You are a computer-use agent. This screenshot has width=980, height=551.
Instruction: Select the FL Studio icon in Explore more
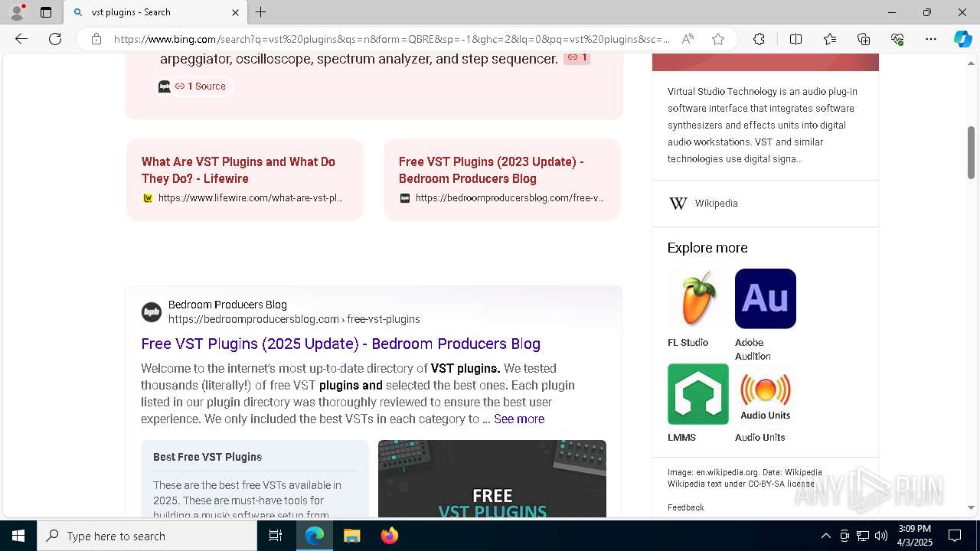pos(698,298)
